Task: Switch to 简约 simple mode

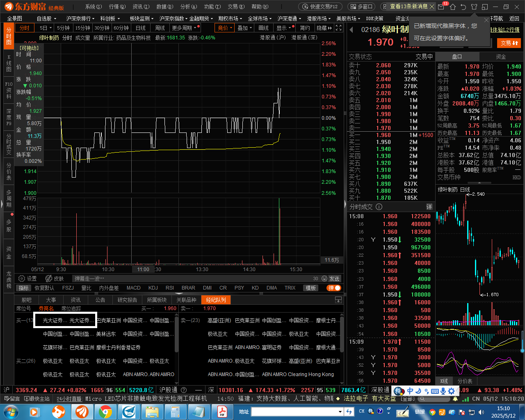Action: tap(305, 28)
